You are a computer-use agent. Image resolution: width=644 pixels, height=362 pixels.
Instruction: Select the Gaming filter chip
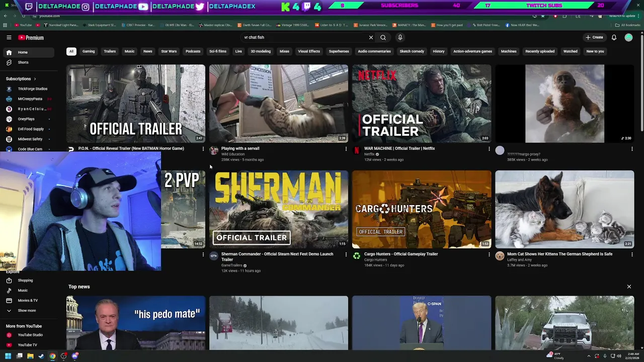point(89,51)
